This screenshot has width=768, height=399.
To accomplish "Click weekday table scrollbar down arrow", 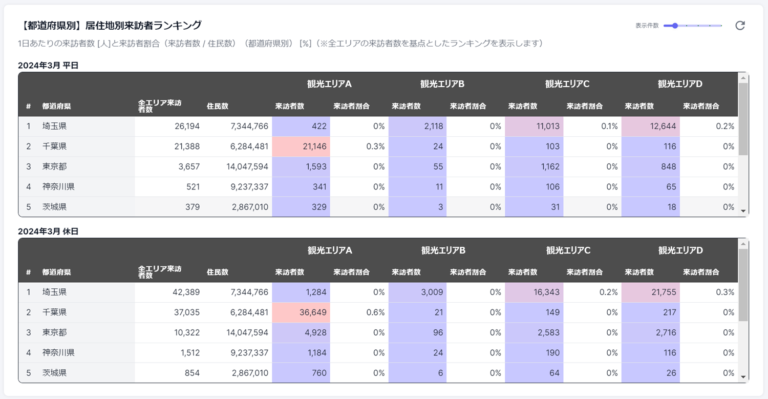I will [744, 211].
